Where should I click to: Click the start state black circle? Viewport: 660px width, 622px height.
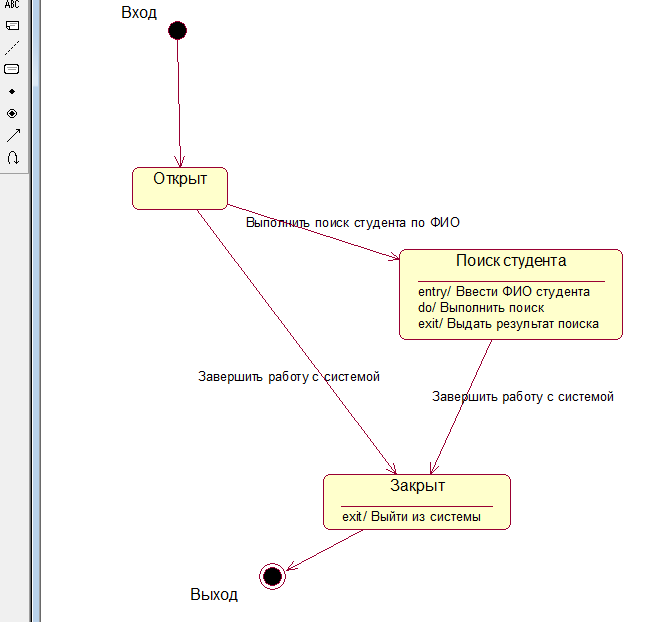(x=178, y=31)
